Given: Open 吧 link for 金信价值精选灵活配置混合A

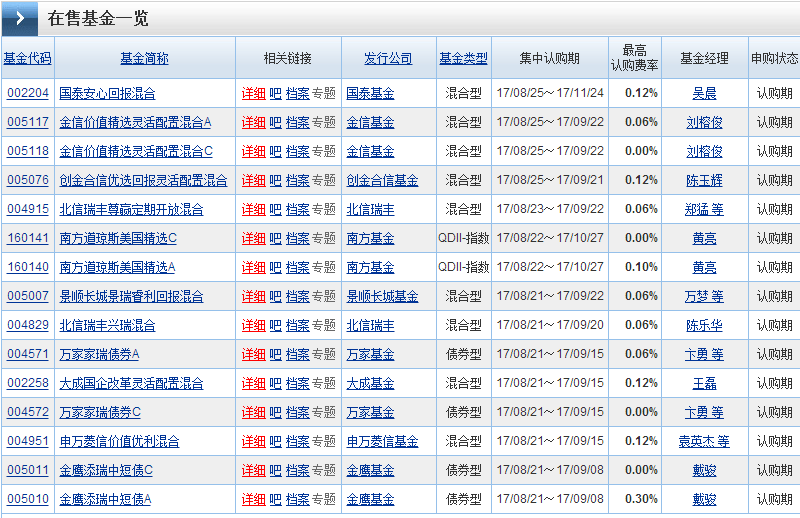Looking at the screenshot, I should click(x=276, y=122).
